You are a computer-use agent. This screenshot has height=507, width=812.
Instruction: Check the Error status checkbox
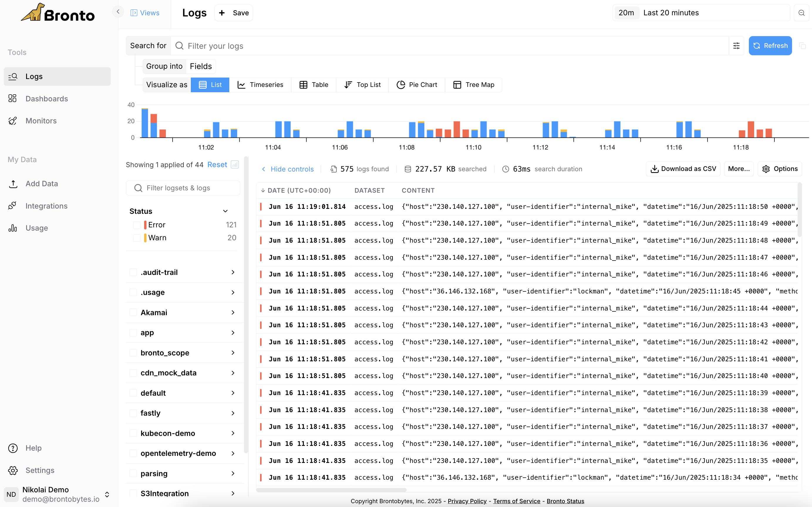pos(137,225)
